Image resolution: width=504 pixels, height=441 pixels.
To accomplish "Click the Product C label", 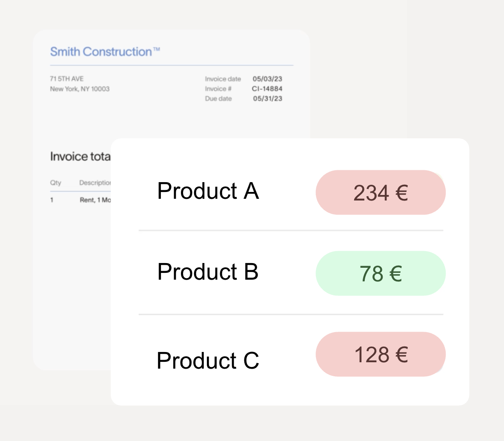I will [x=208, y=360].
